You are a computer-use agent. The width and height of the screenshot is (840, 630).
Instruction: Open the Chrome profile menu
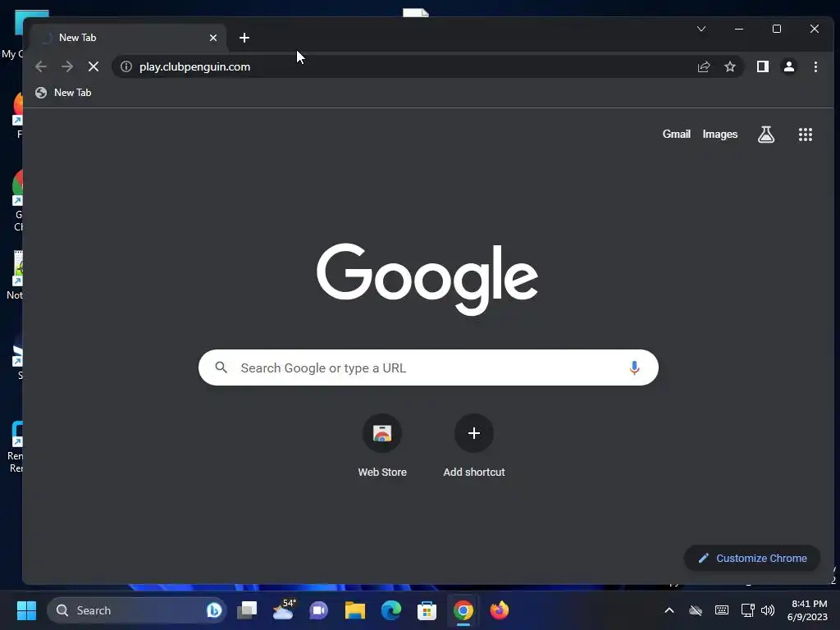[x=788, y=66]
